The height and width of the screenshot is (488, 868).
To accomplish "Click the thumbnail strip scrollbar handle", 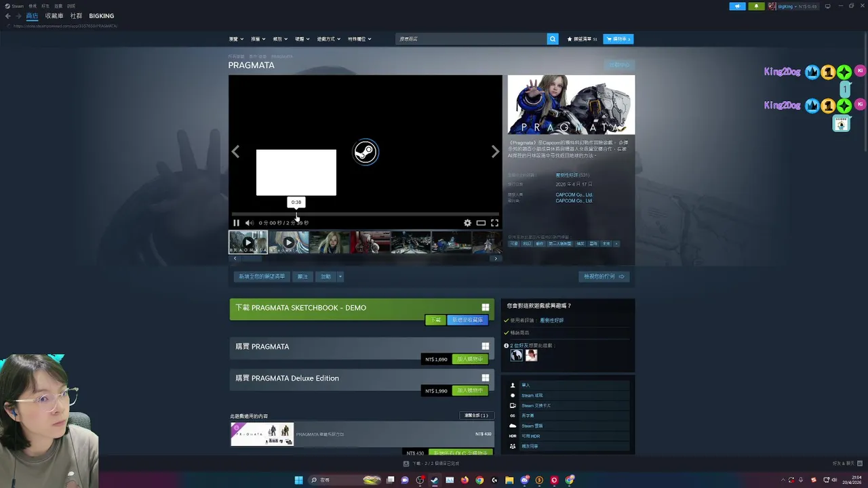I will (252, 258).
